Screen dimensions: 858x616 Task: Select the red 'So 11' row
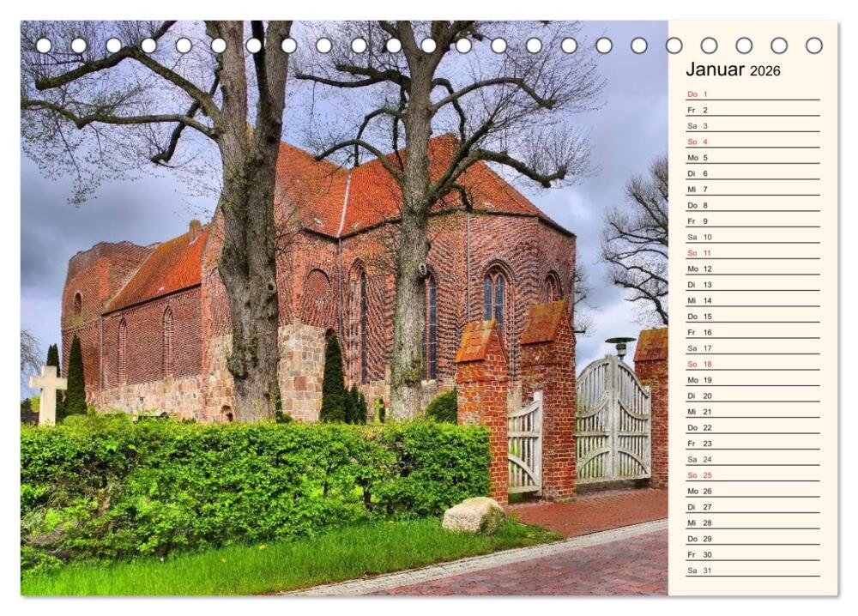[x=753, y=253]
